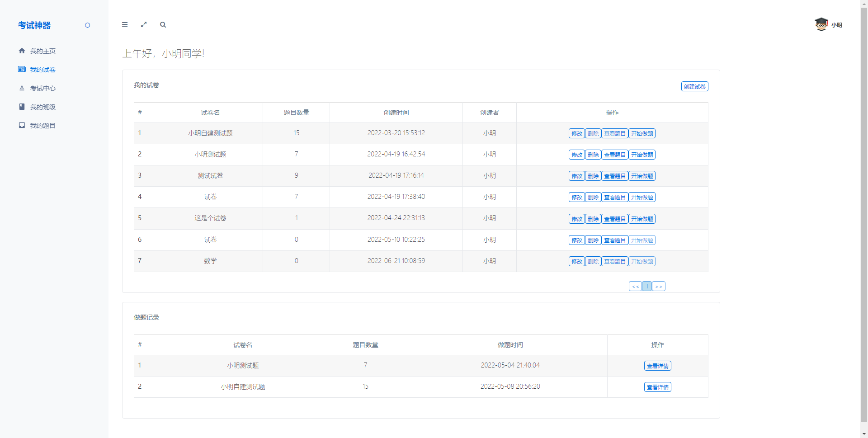Click 查看题目 in row 6 试卷
The image size is (868, 438).
tap(614, 240)
